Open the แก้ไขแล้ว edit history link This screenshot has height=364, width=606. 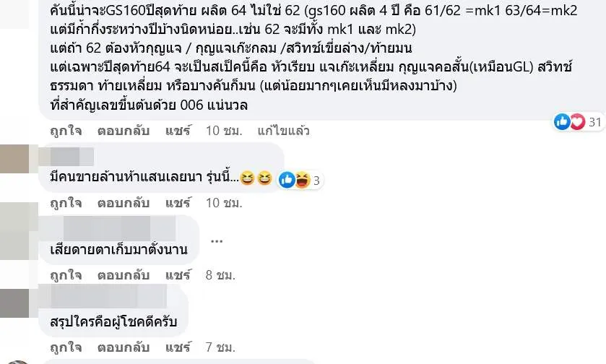[283, 131]
